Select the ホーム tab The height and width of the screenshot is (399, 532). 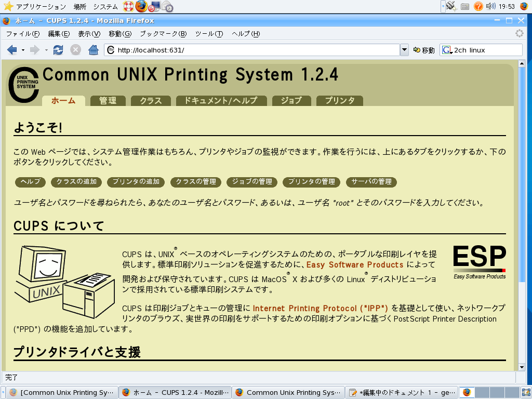(63, 101)
